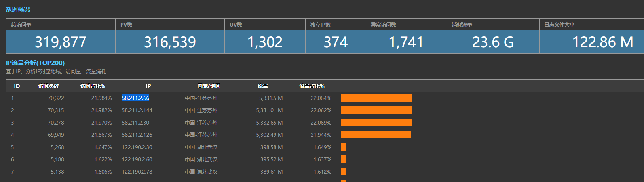Click the 数据概况 heading
644x182 pixels.
point(18,9)
